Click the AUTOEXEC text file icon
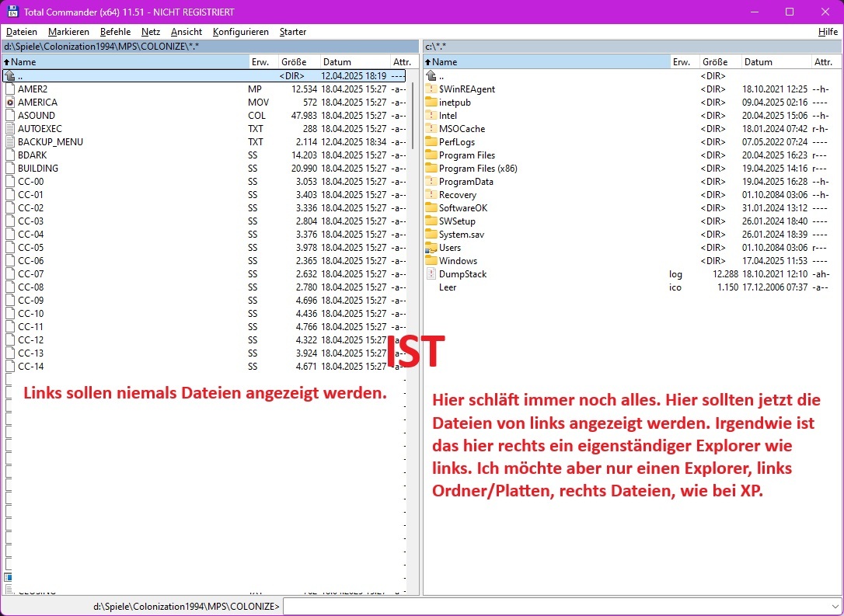 tap(9, 129)
